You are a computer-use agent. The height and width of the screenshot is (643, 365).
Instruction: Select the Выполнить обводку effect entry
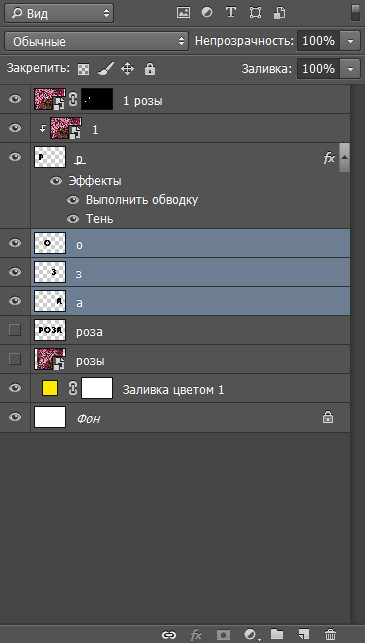[x=142, y=200]
